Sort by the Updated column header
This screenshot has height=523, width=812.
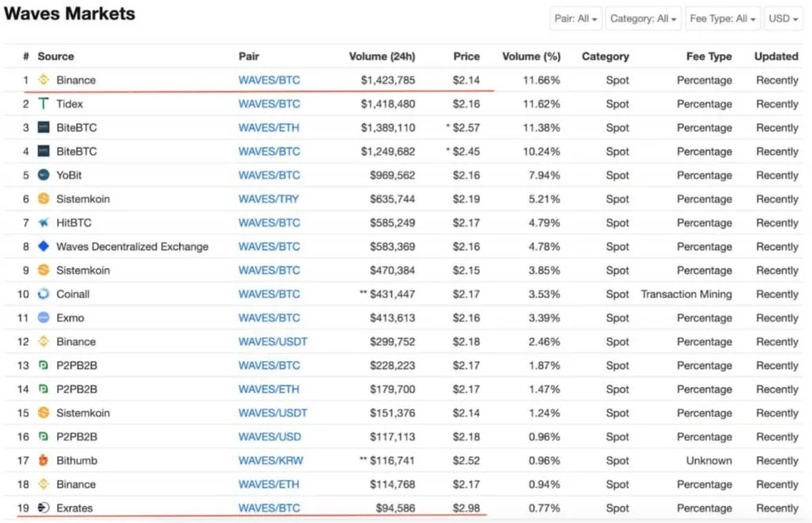coord(776,56)
